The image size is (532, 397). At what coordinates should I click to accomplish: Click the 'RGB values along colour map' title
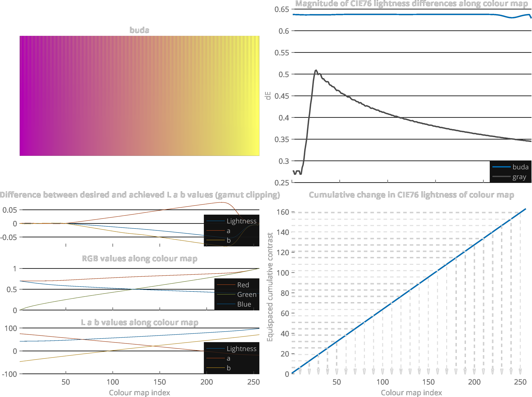pyautogui.click(x=139, y=258)
